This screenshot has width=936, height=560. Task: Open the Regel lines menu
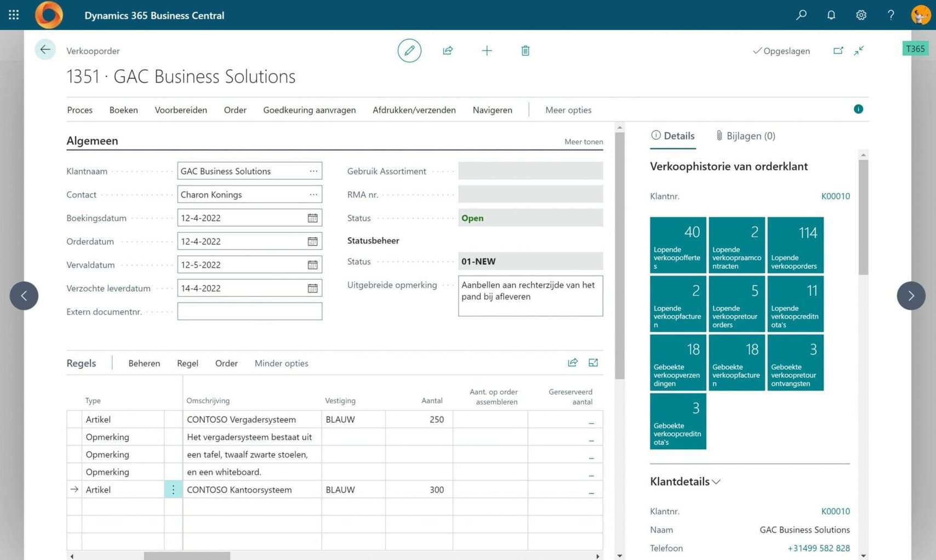coord(187,363)
